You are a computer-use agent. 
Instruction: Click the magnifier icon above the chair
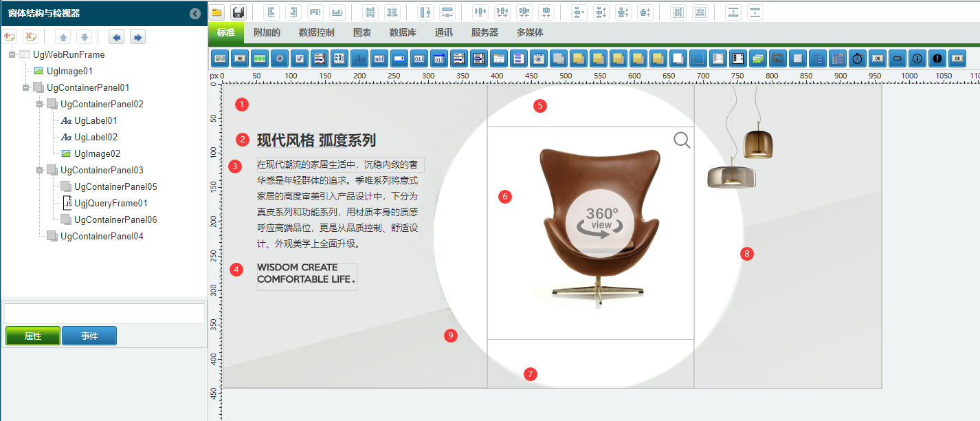coord(682,140)
